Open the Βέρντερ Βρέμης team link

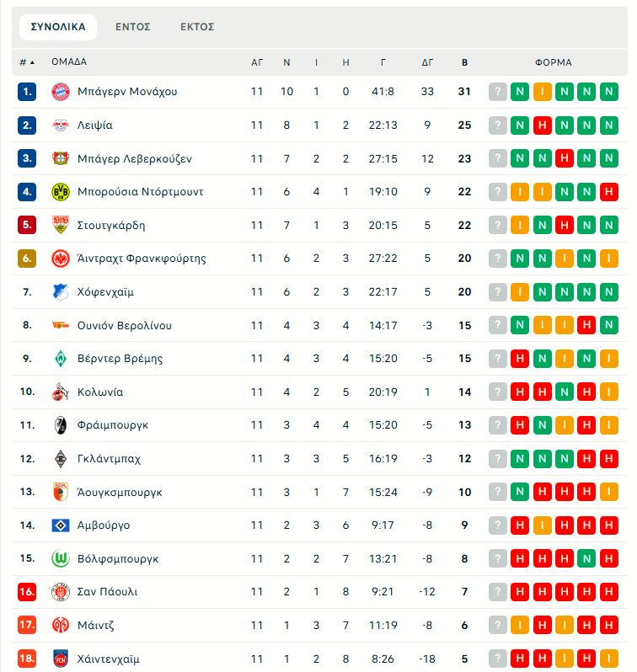[x=120, y=359]
